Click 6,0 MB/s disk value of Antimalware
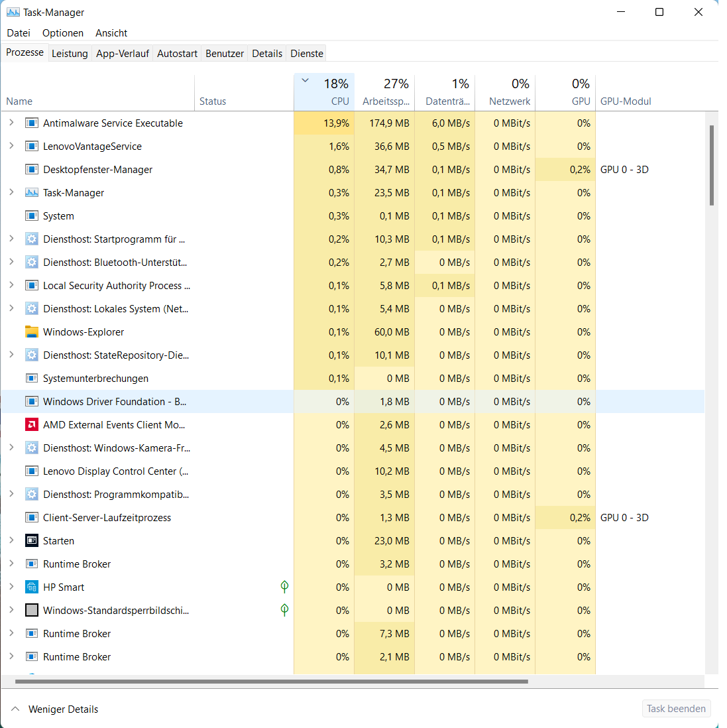This screenshot has width=727, height=728. (451, 123)
